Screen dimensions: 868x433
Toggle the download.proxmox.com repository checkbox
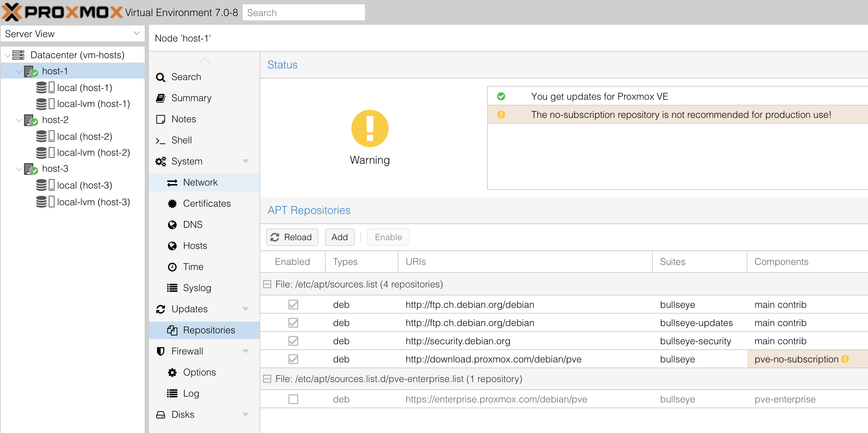(293, 359)
